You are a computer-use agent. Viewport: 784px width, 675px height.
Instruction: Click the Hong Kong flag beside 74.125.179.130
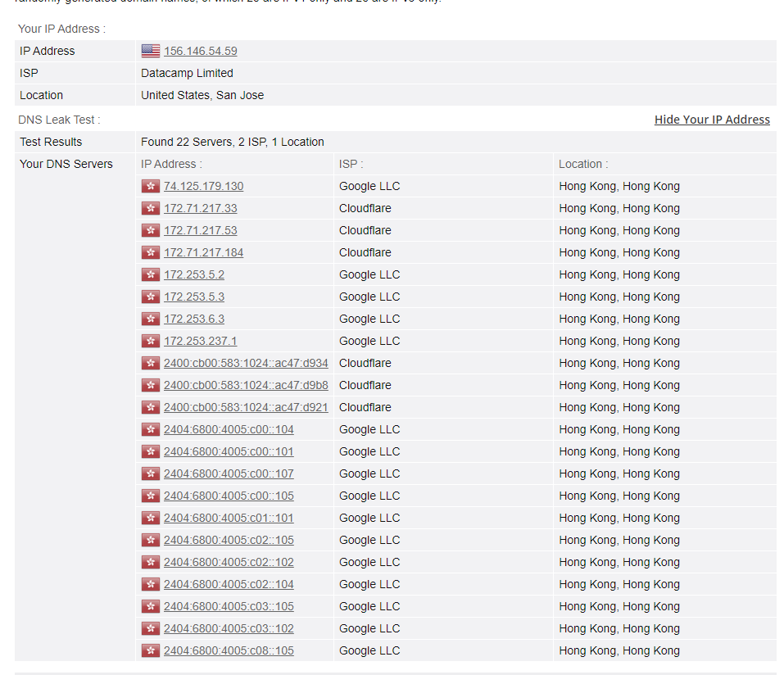(x=151, y=186)
